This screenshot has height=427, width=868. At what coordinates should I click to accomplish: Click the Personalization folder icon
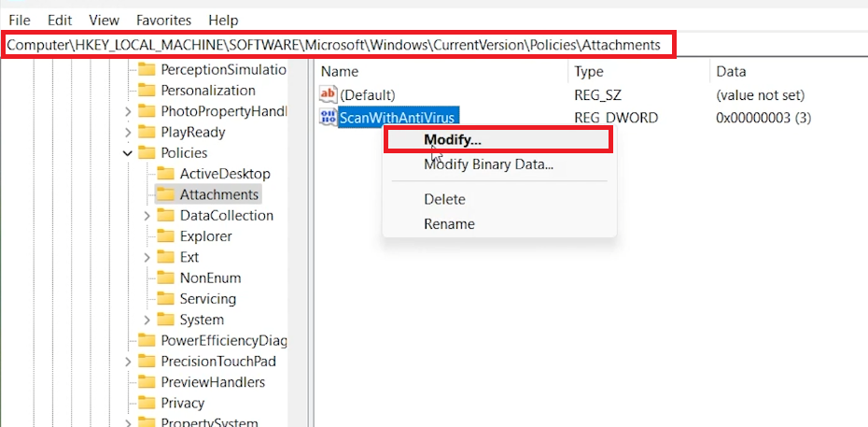pyautogui.click(x=147, y=91)
